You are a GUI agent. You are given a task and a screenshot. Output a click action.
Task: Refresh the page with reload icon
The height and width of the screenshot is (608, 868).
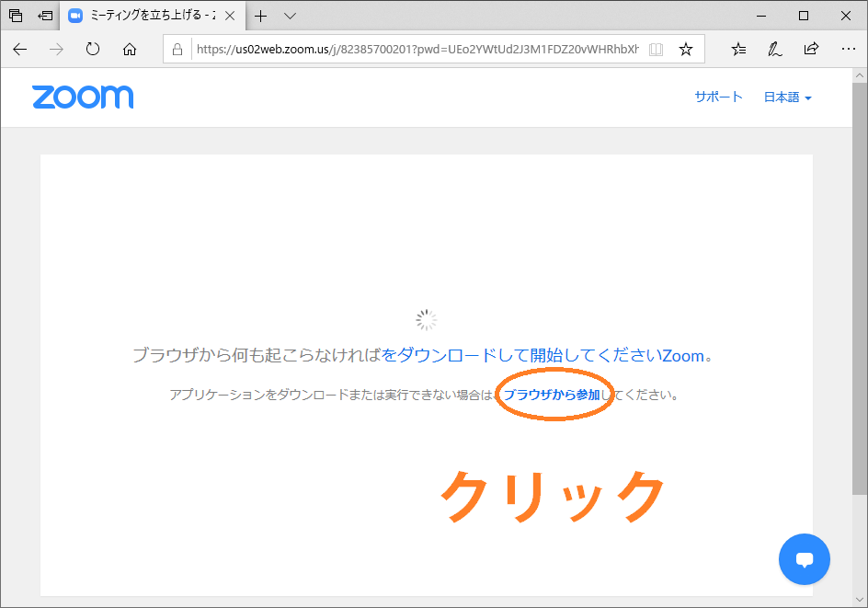[93, 50]
